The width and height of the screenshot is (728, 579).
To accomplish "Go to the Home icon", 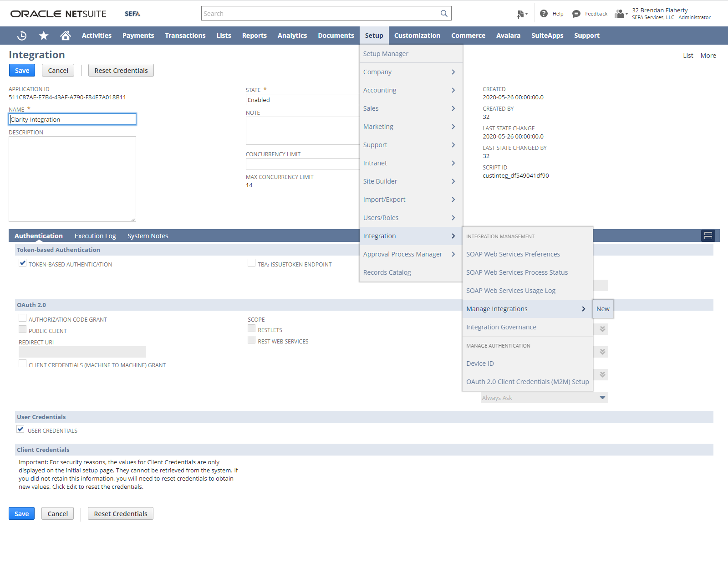I will point(66,36).
